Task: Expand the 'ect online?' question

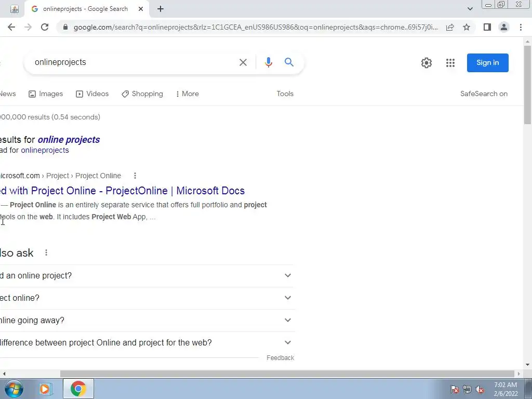Action: [147, 298]
